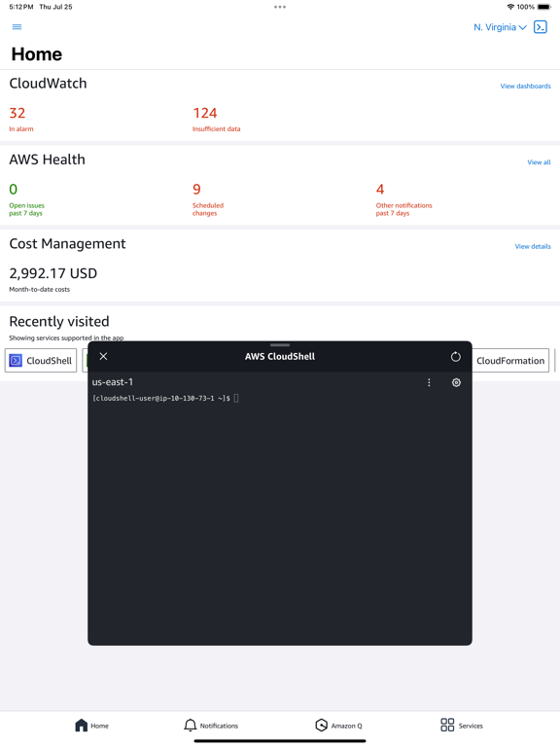Image resolution: width=560 pixels, height=747 pixels.
Task: Open Services grid tab
Action: point(462,726)
